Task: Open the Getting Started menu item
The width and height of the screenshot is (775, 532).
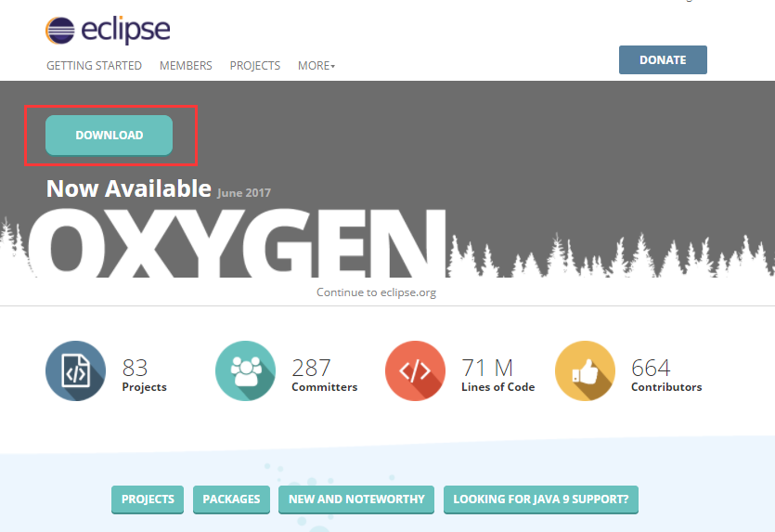Action: pyautogui.click(x=94, y=66)
